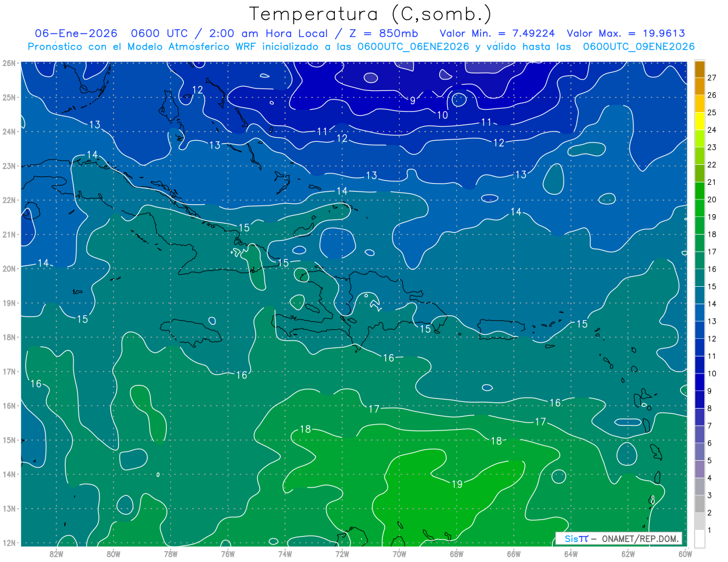This screenshot has width=728, height=562.
Task: Click color bar label '27'
Action: pos(712,78)
